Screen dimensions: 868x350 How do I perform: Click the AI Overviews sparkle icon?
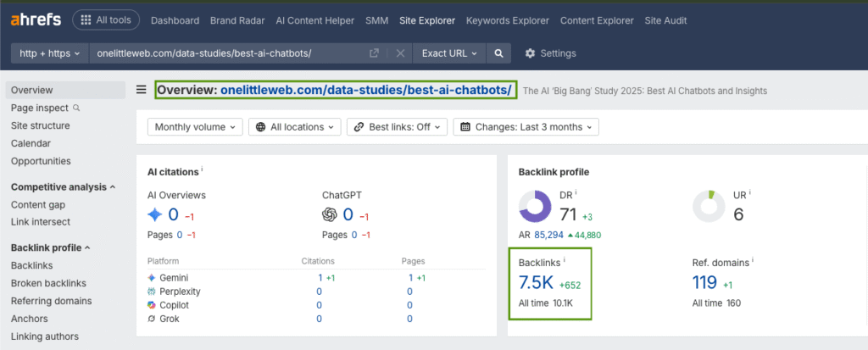click(155, 214)
